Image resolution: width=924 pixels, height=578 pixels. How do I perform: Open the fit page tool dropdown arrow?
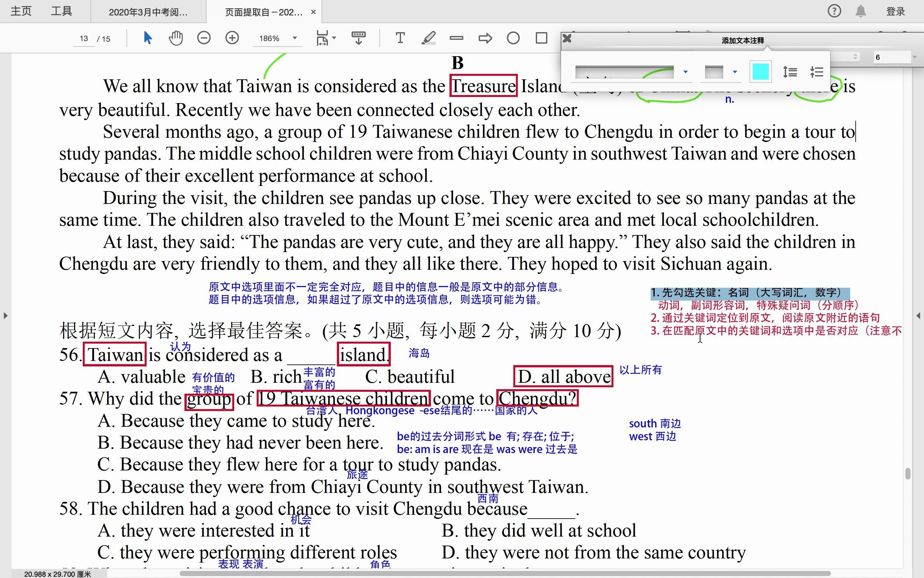tap(334, 38)
